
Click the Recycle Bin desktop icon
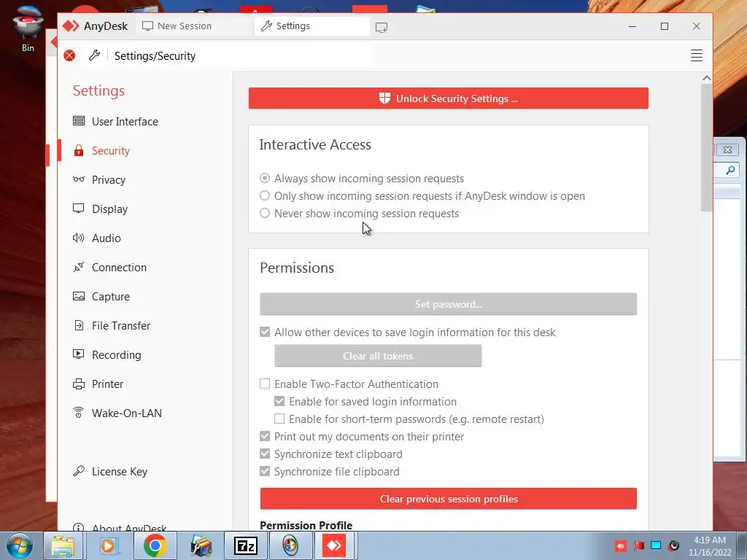pyautogui.click(x=28, y=27)
